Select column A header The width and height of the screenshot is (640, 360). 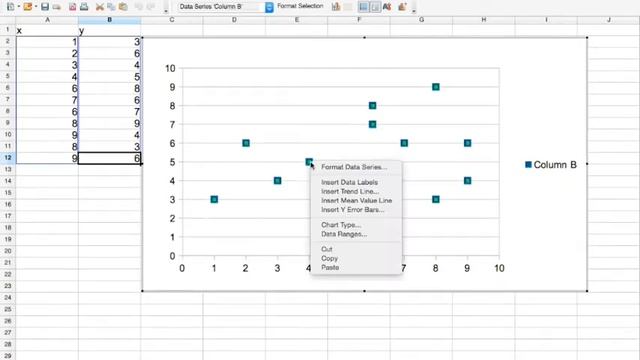point(47,20)
